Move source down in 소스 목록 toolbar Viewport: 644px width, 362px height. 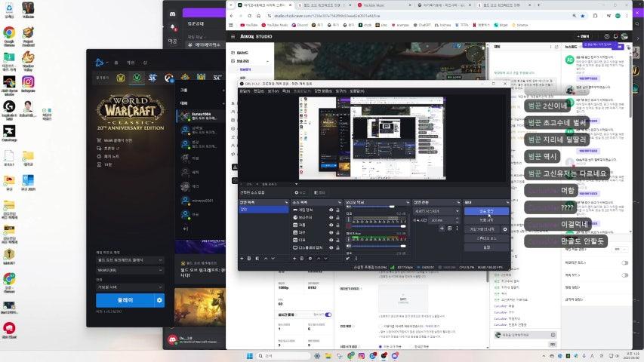pos(325,258)
